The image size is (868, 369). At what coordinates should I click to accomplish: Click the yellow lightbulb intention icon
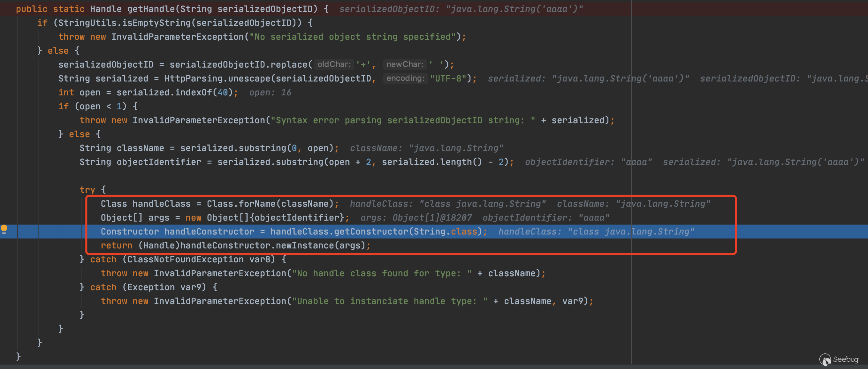(x=4, y=229)
